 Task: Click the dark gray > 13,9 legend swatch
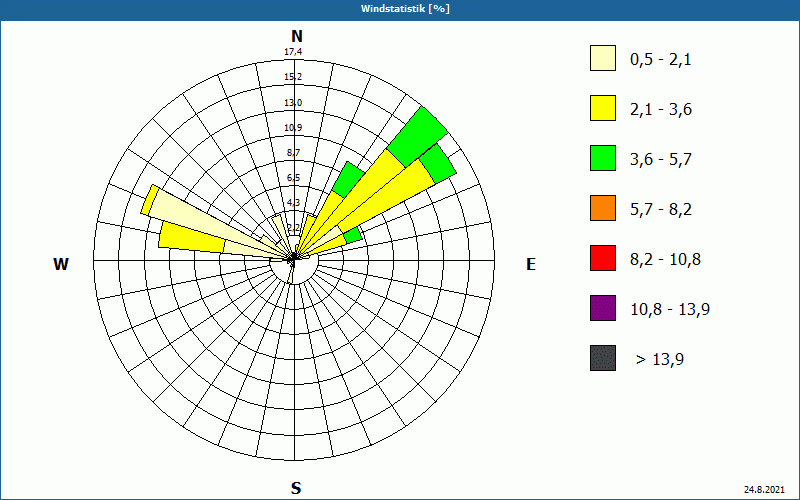(603, 358)
